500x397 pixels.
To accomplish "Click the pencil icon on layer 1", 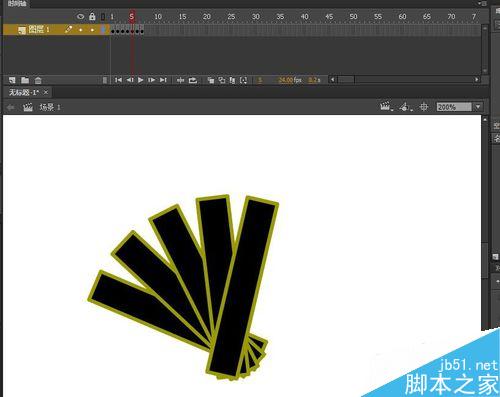I will click(68, 29).
